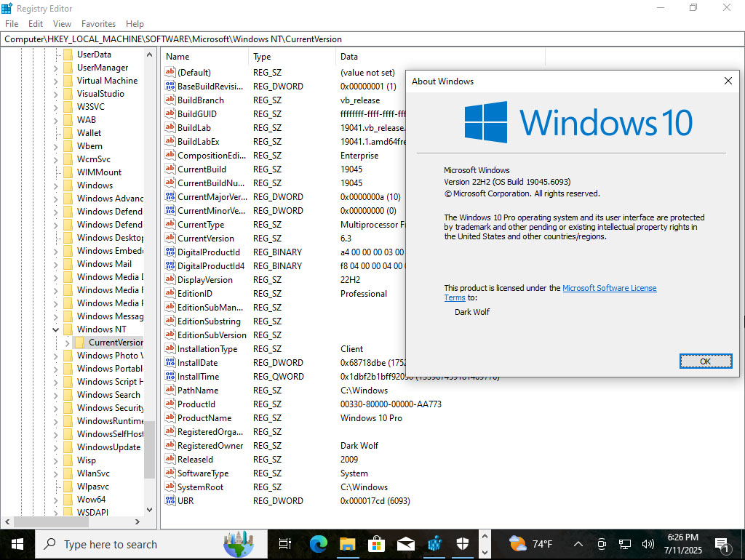Select the DisplayVersion value name

[x=204, y=279]
